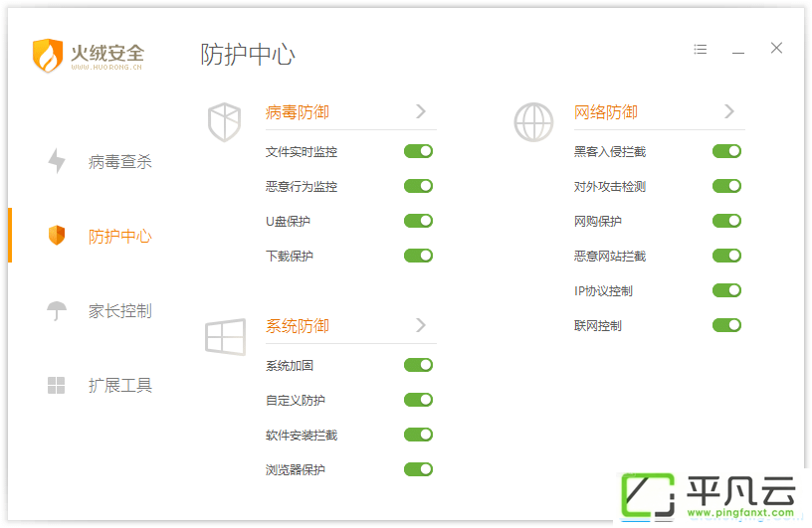
Task: Toggle 文件实时监控 switch off
Action: coord(418,151)
